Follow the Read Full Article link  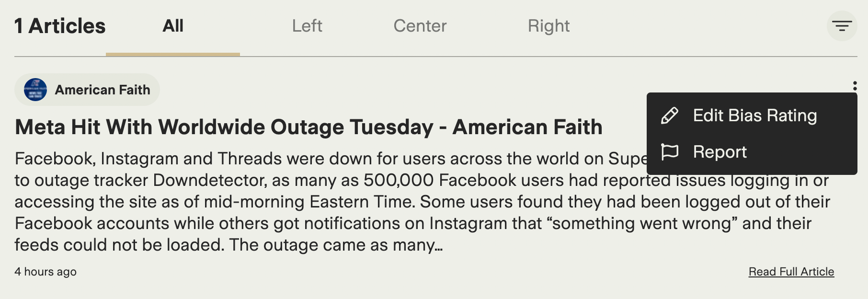pos(791,272)
